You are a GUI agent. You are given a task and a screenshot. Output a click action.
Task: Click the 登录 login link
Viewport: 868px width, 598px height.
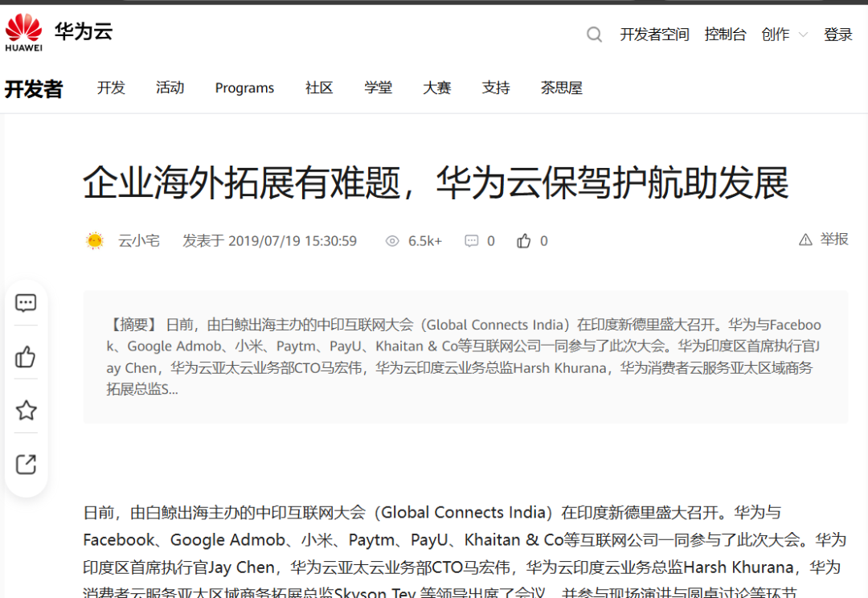(x=837, y=35)
